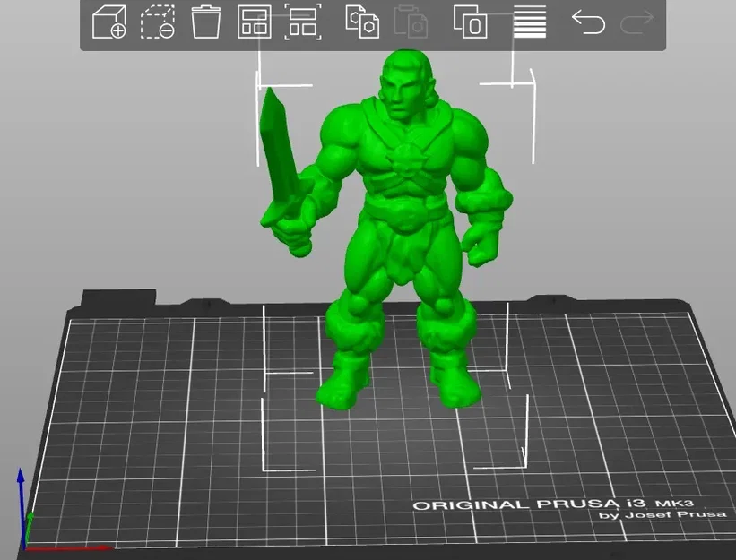
Task: Undo the last action
Action: point(589,24)
